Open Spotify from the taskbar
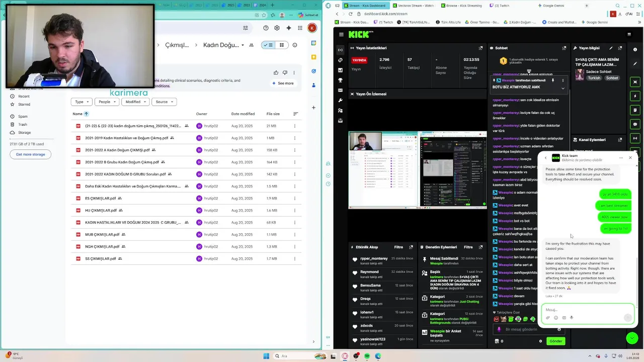Viewport: 644px width, 362px height. pyautogui.click(x=367, y=356)
